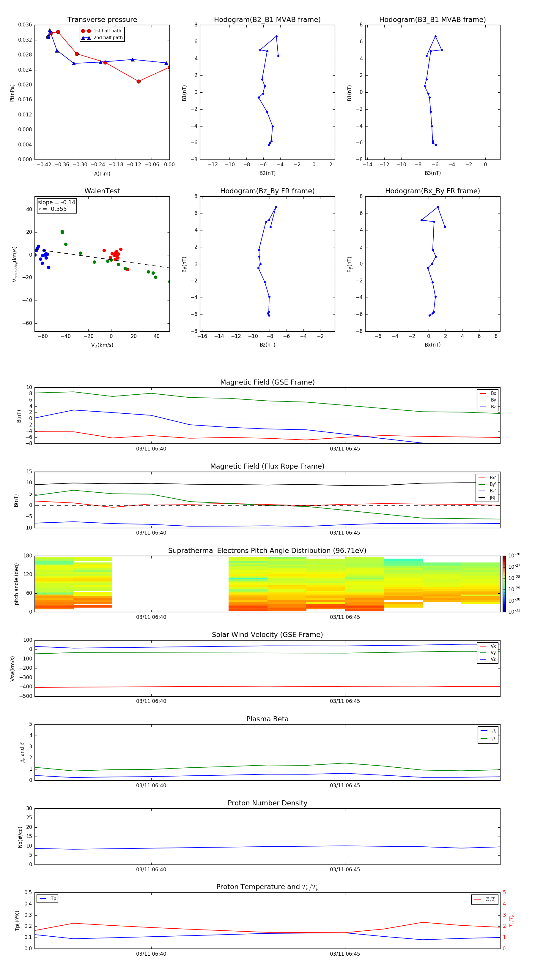Select the By entry in GSE legend
The image size is (535, 980).
click(x=488, y=400)
